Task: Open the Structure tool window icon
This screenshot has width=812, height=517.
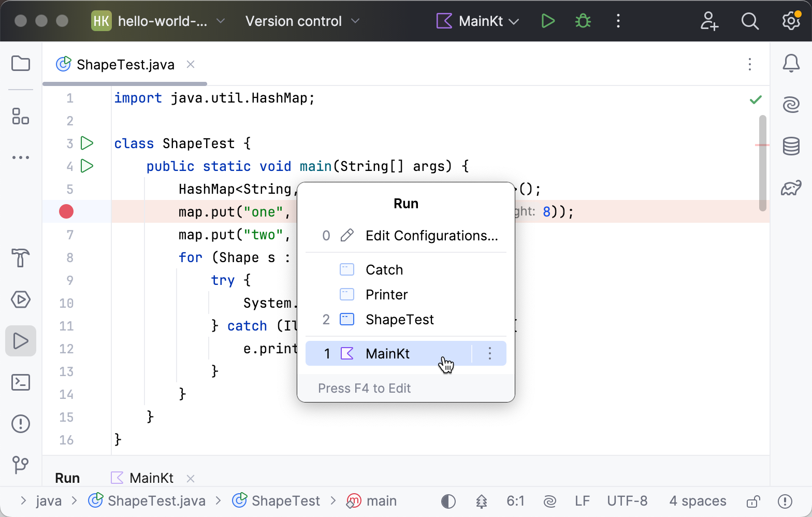Action: pos(21,116)
